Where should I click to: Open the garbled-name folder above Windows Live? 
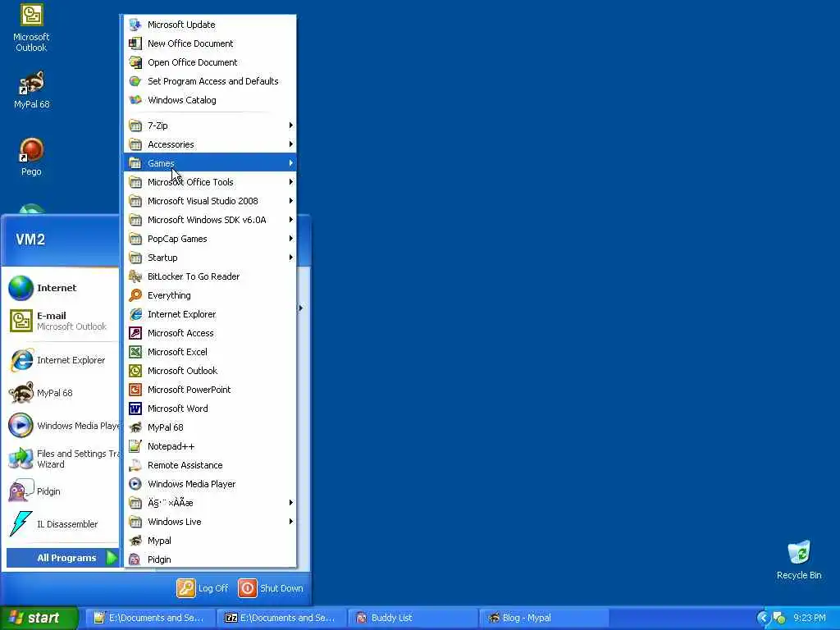coord(210,503)
